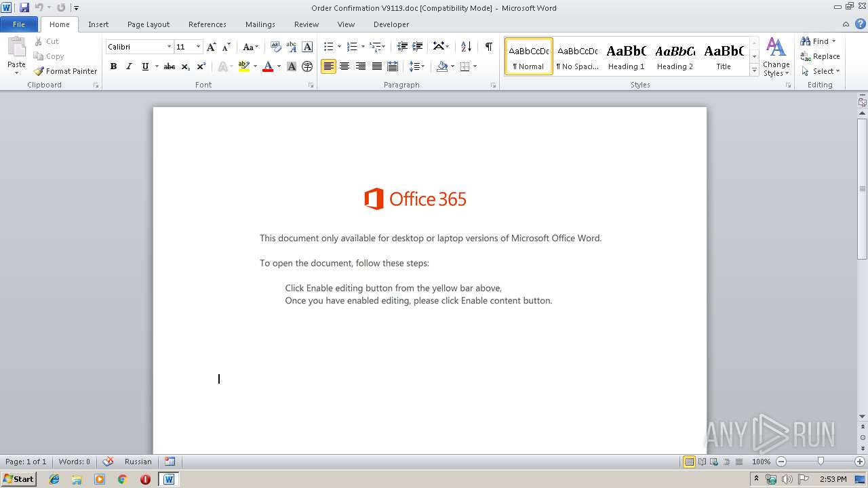Click the Save icon in quick access toolbar
This screenshot has height=488, width=868.
tap(24, 7)
